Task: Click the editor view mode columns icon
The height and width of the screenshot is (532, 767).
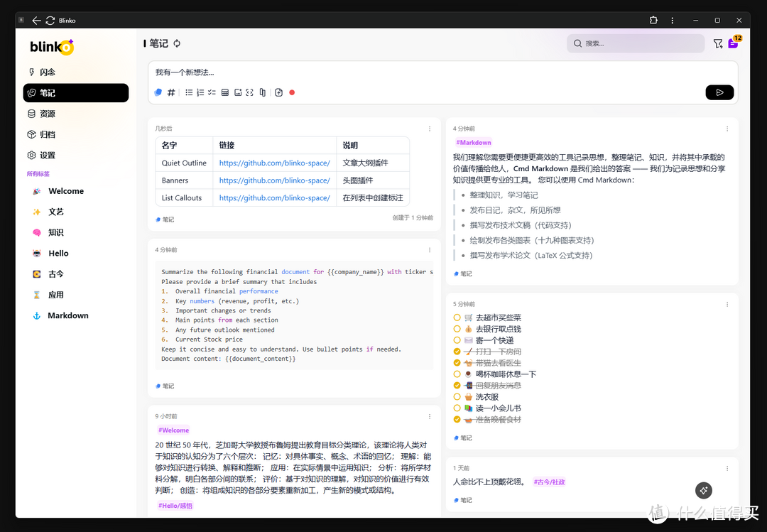Action: click(x=263, y=92)
